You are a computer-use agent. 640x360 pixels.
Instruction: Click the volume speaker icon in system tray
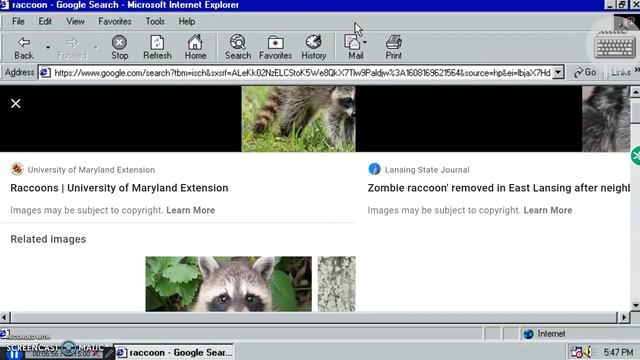pyautogui.click(x=587, y=352)
